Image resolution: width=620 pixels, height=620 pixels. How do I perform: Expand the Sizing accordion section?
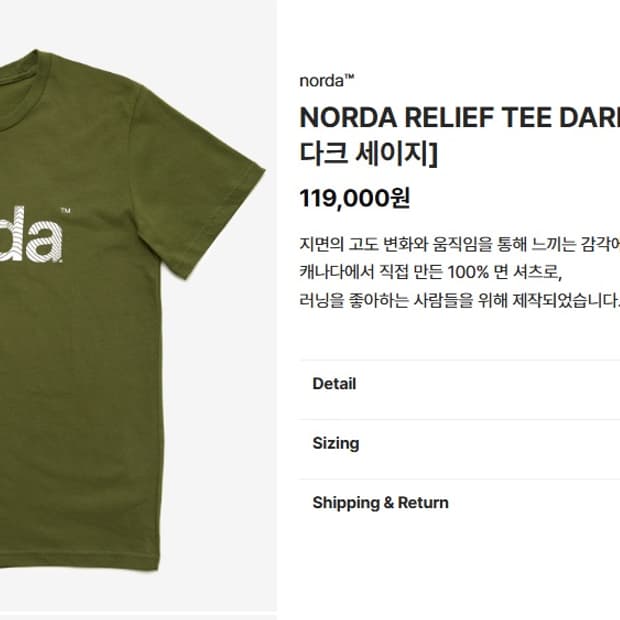(459, 444)
